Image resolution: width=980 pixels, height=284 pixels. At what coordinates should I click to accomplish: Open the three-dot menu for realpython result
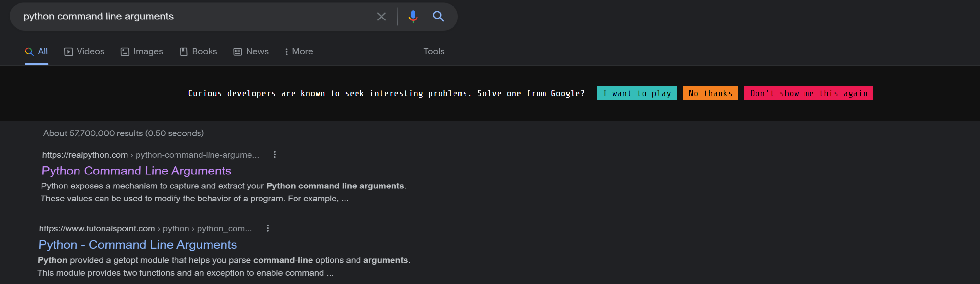coord(275,155)
